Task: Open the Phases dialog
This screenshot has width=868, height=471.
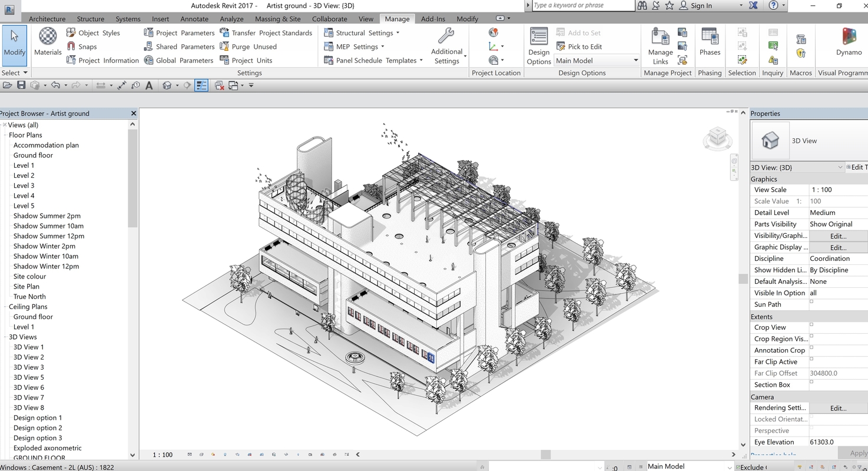Action: (710, 42)
